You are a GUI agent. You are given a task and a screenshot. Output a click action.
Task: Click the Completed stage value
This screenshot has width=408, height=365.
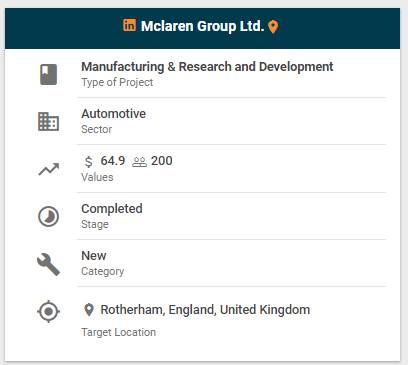click(112, 209)
